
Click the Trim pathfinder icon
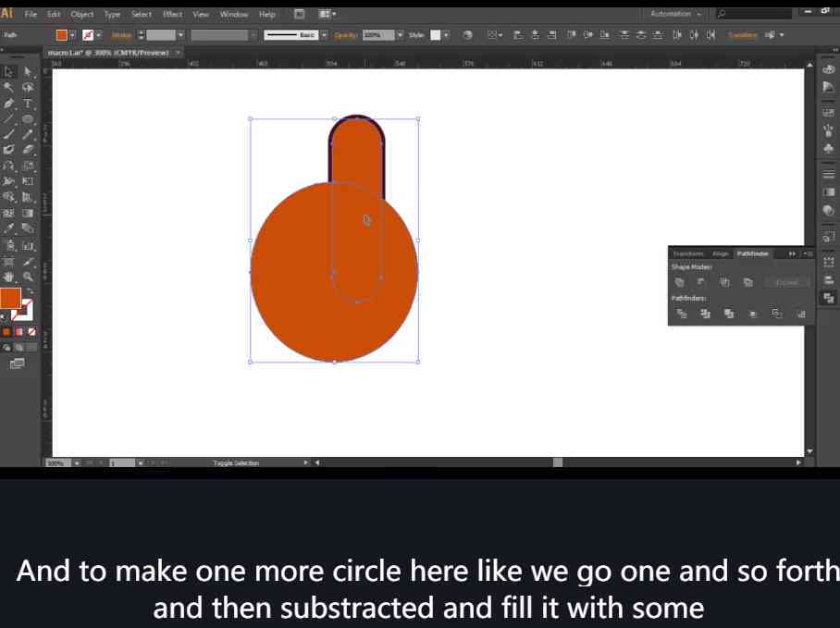705,314
